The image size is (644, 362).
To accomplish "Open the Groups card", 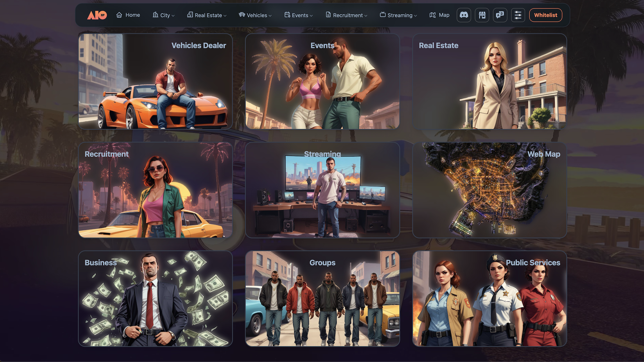I will click(322, 299).
